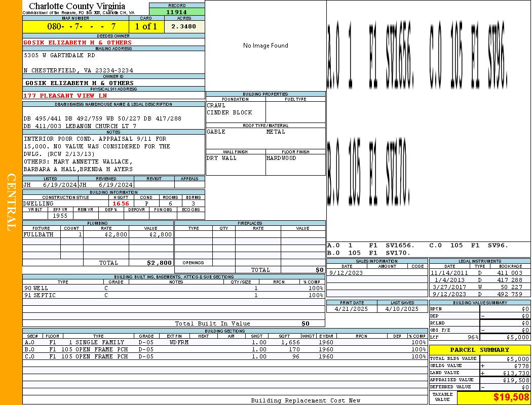The width and height of the screenshot is (532, 405).
Task: Click the Building Replacement Cost New label
Action: [x=306, y=400]
